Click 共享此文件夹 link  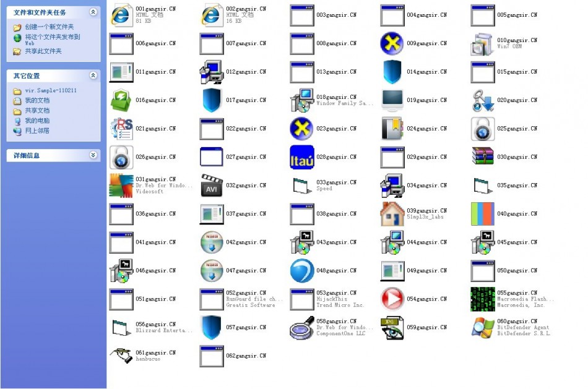(43, 51)
